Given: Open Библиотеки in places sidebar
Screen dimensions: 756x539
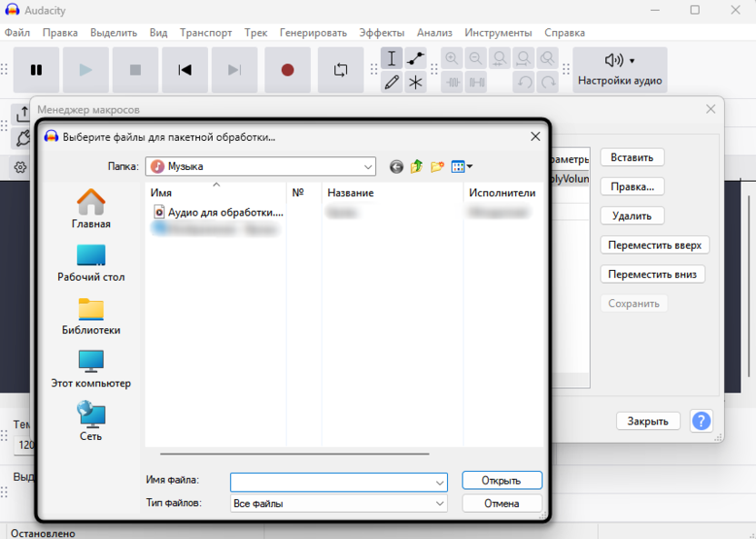Looking at the screenshot, I should coord(91,316).
